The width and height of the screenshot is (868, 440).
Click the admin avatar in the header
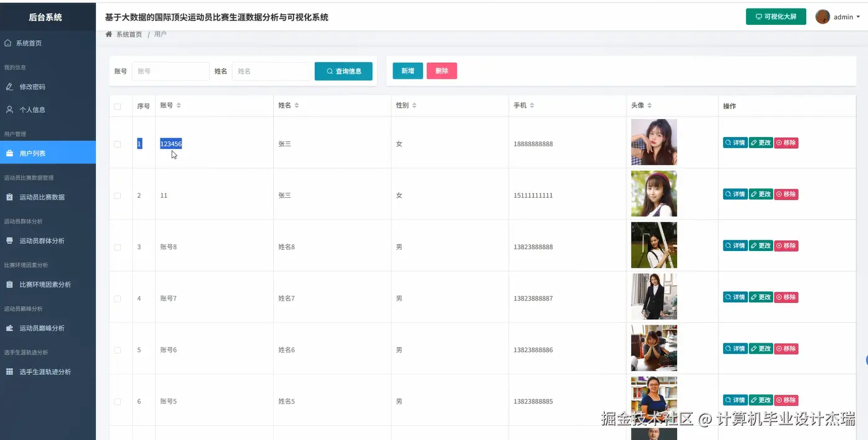(823, 17)
